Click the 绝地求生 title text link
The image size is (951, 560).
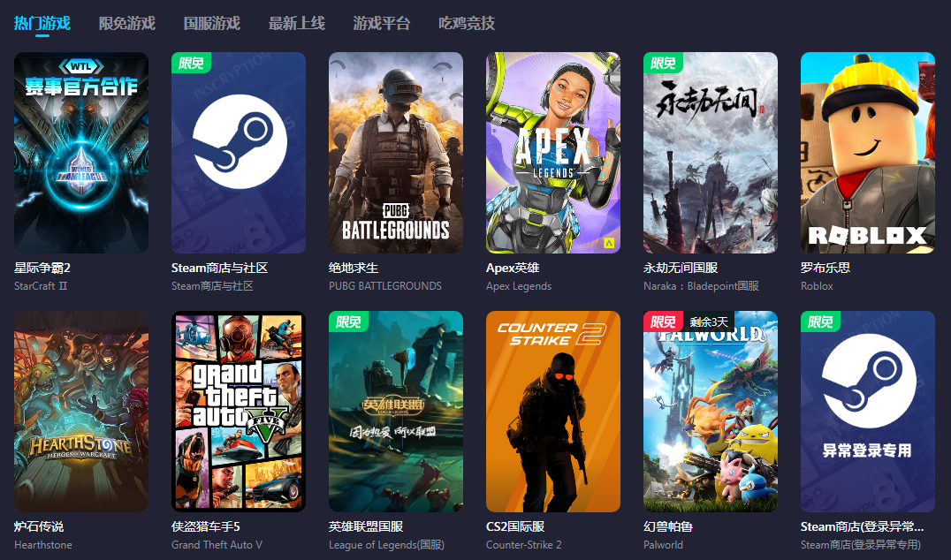354,268
